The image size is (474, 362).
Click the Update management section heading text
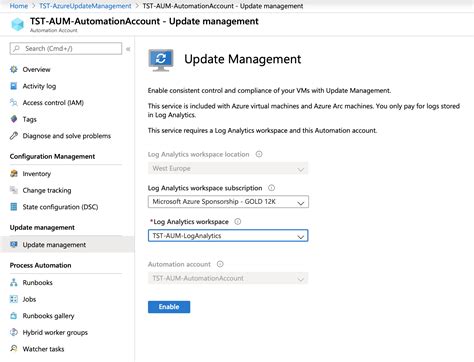click(x=42, y=227)
